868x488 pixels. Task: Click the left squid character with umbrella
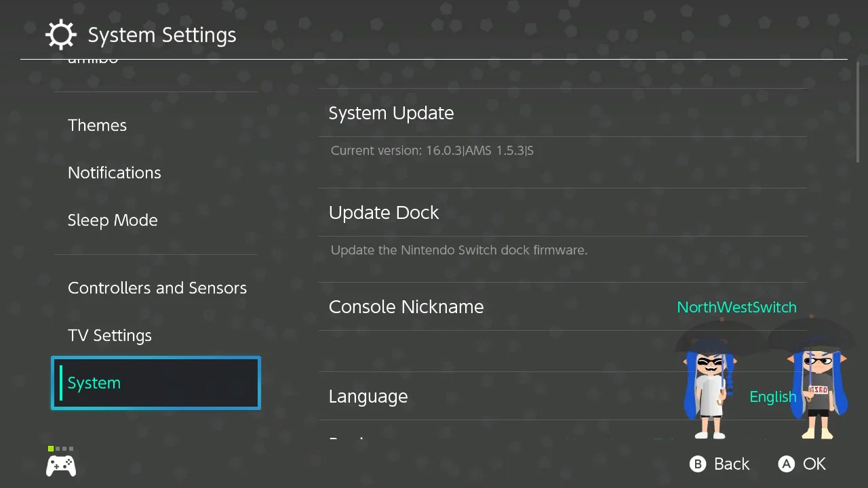click(x=710, y=381)
